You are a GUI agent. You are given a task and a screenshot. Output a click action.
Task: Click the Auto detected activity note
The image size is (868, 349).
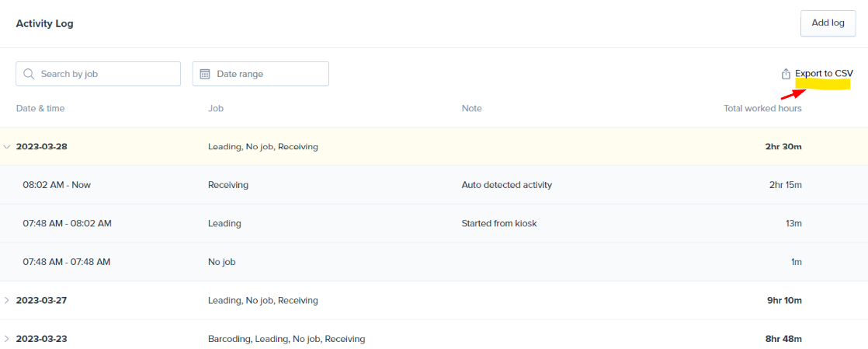(506, 185)
